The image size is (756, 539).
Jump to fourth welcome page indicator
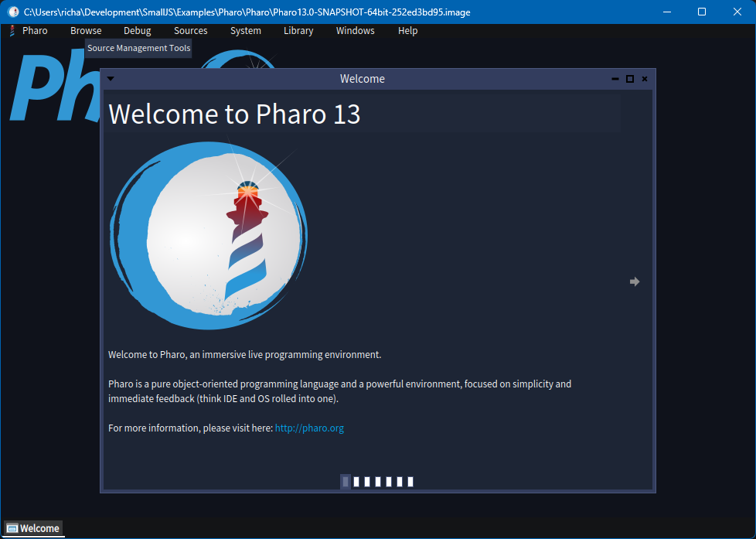378,482
